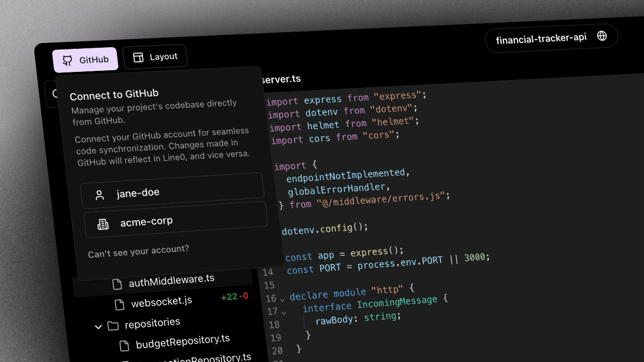This screenshot has width=644, height=362.
Task: Click the folder icon for repositories
Action: tap(113, 326)
